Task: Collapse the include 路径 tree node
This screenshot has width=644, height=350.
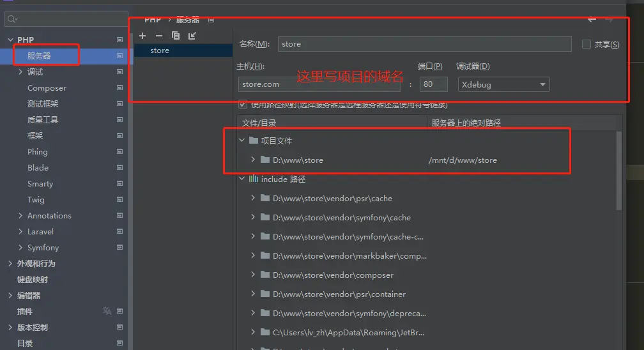Action: 242,179
